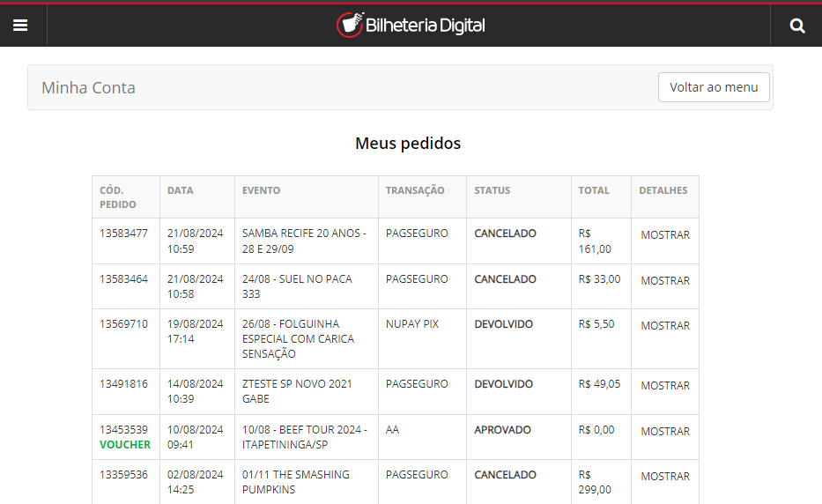
Task: Click date 19/08/2024 17:14
Action: point(195,331)
